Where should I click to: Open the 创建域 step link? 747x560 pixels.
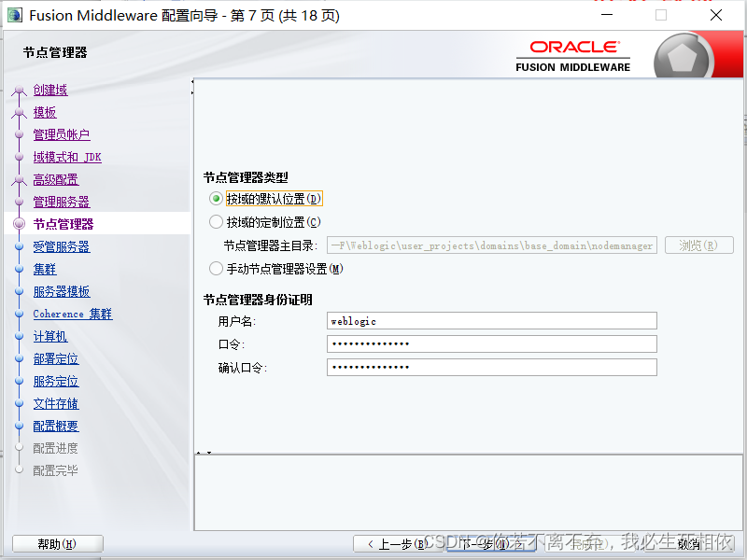point(50,90)
